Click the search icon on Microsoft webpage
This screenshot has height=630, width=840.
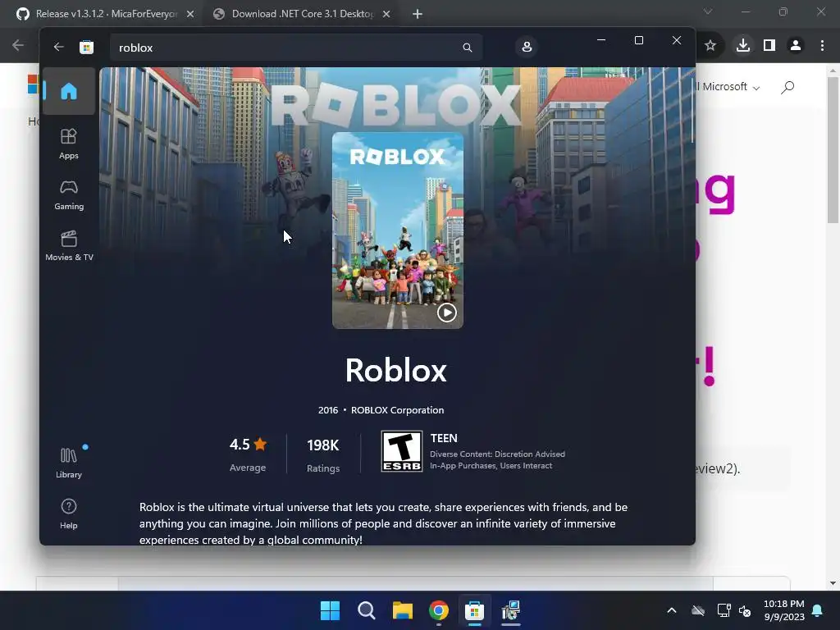point(787,87)
